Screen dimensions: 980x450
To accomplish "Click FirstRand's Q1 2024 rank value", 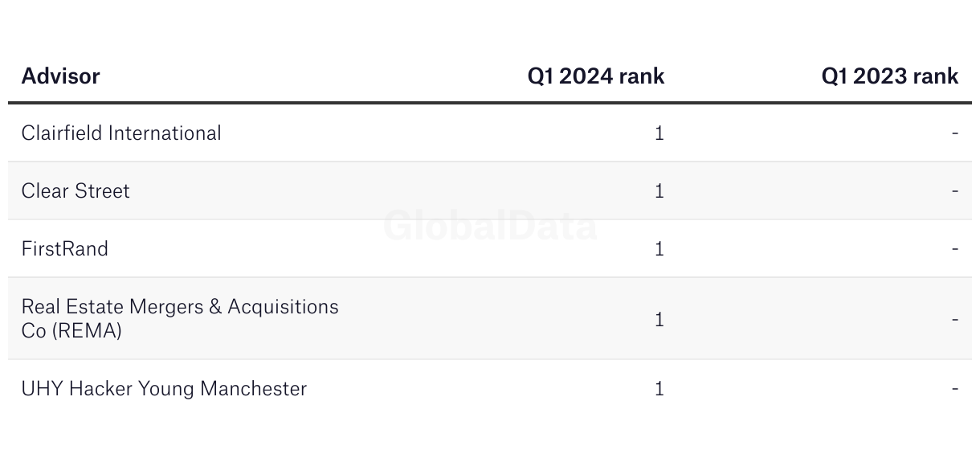I will [x=659, y=248].
